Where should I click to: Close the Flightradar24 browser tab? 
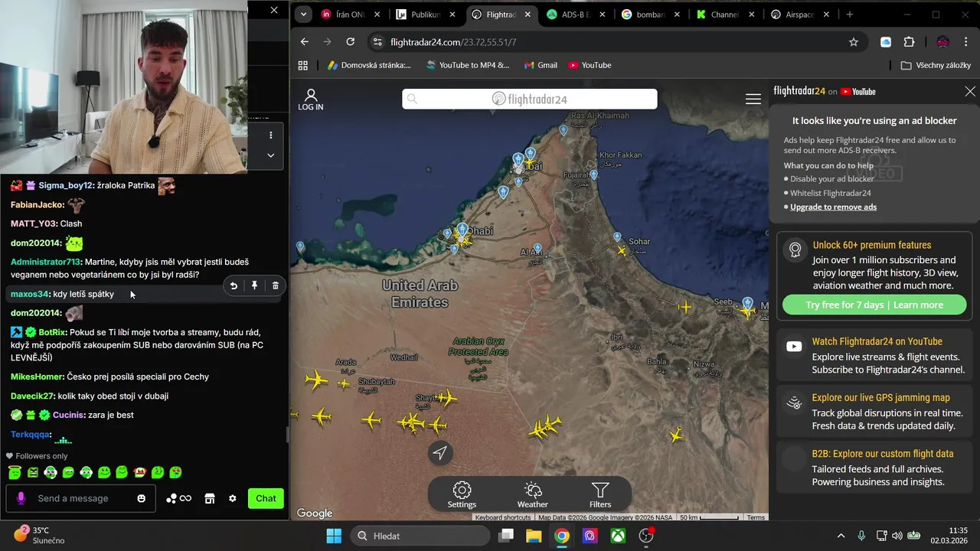tap(528, 15)
